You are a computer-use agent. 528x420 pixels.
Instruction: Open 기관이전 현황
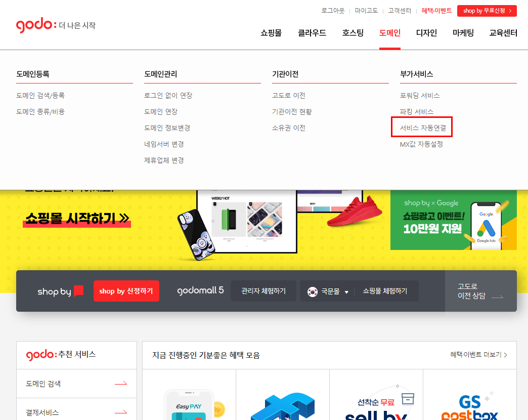pos(292,112)
